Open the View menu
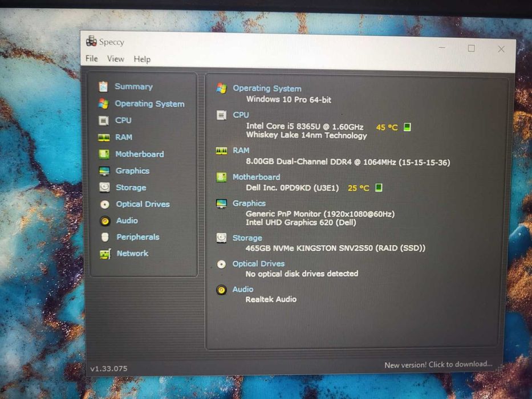The width and height of the screenshot is (532, 399). point(116,59)
